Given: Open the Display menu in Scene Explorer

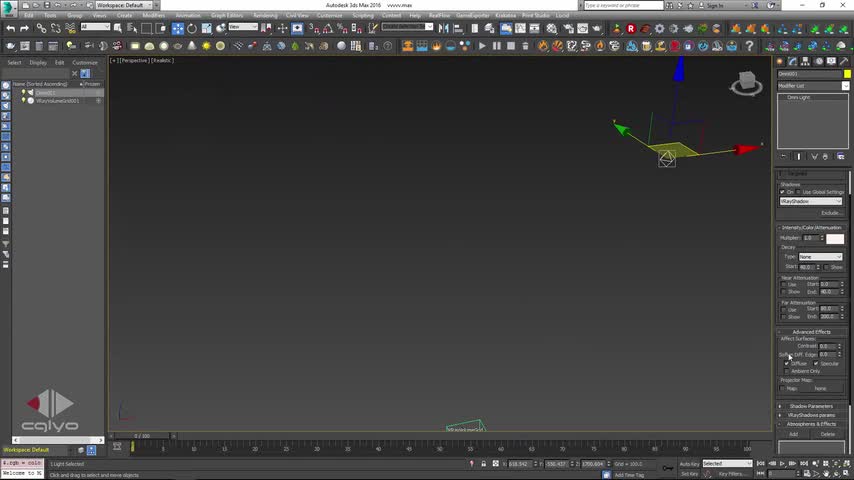Looking at the screenshot, I should coord(38,63).
